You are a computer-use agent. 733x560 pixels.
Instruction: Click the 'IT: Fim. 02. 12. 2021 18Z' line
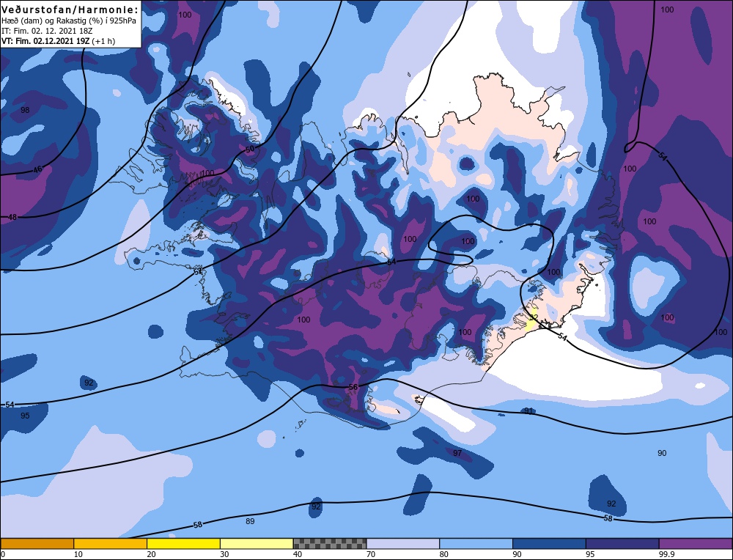(x=47, y=31)
